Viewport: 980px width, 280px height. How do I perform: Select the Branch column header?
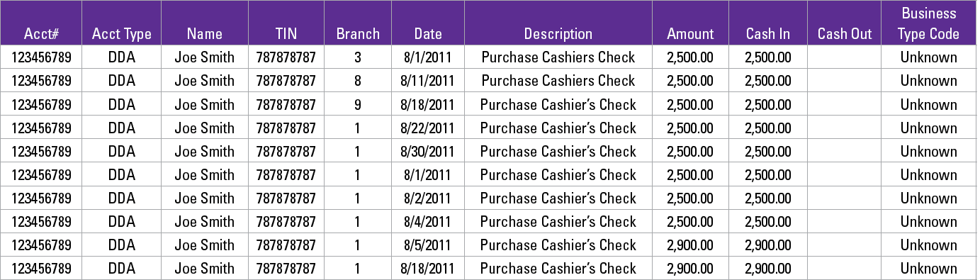coord(358,33)
